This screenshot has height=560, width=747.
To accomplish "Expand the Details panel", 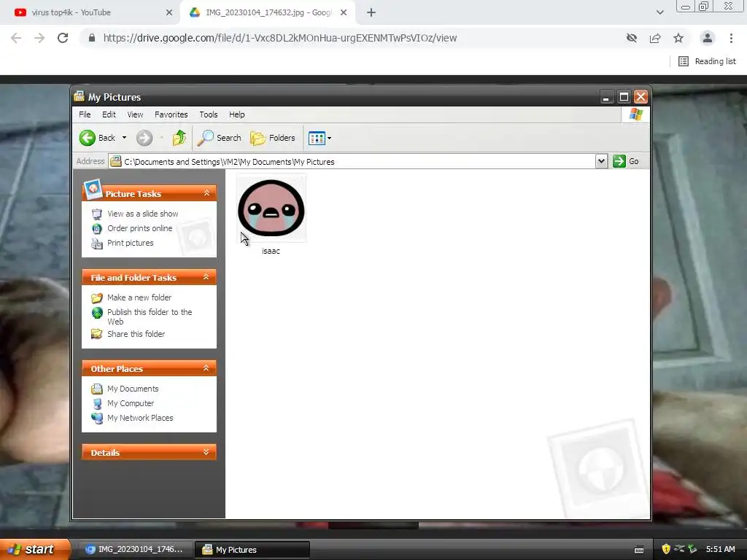I will 206,452.
